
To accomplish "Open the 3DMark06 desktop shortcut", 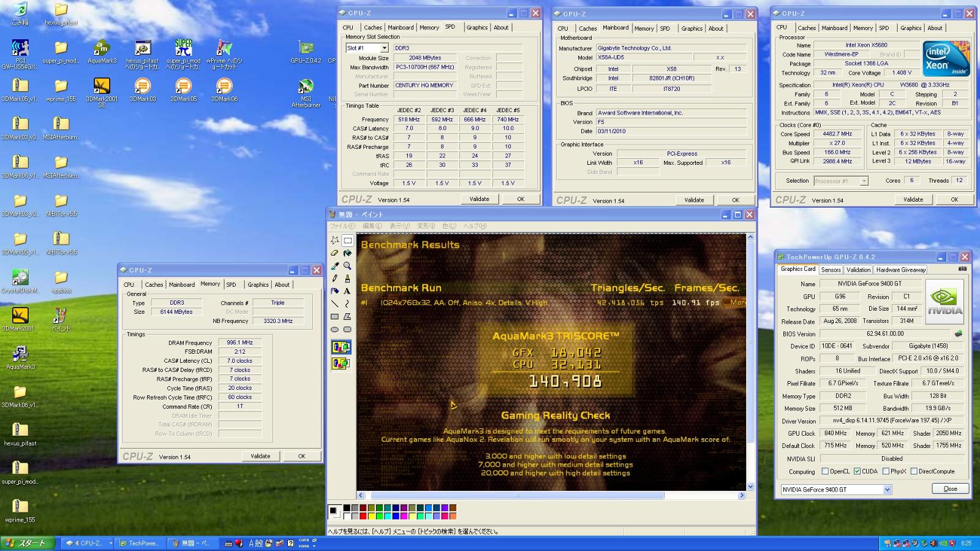I will coord(224,90).
